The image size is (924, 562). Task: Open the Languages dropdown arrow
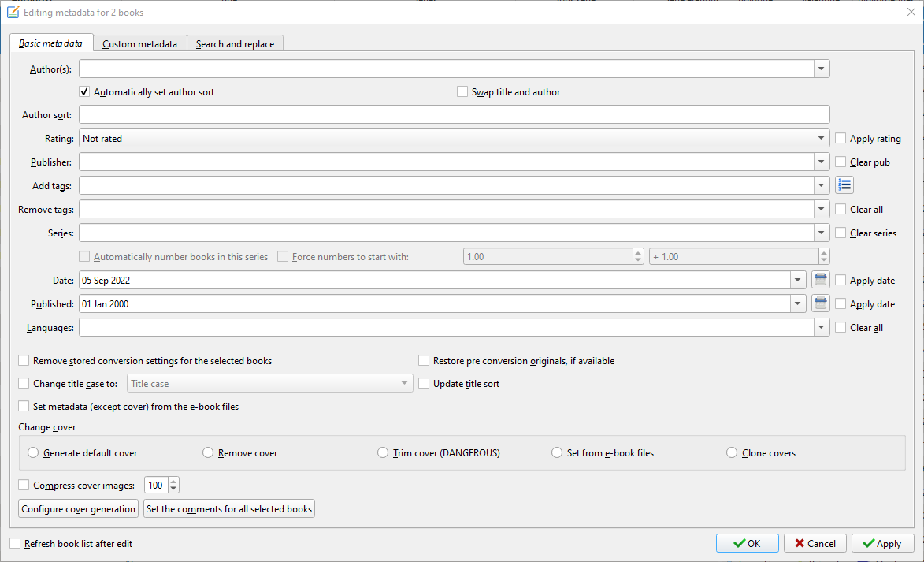[x=822, y=326]
